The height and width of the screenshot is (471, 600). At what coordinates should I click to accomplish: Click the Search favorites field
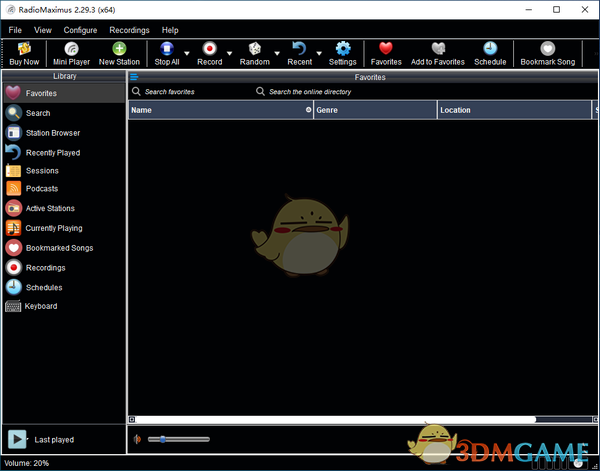tap(190, 92)
